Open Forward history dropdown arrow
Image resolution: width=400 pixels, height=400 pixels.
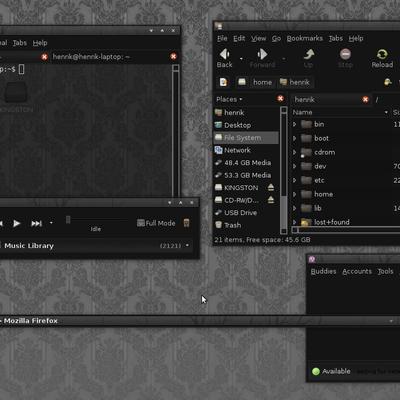click(x=284, y=59)
